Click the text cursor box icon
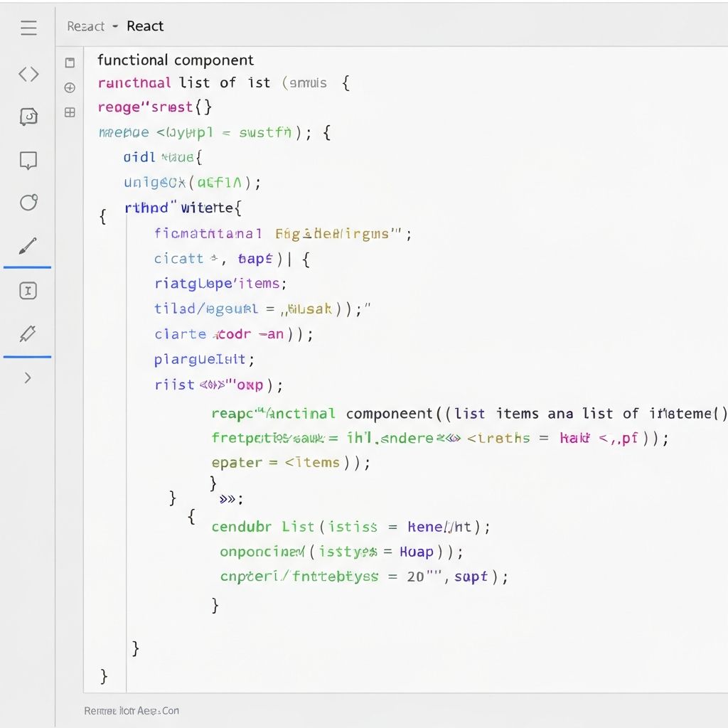728x728 pixels. point(28,290)
